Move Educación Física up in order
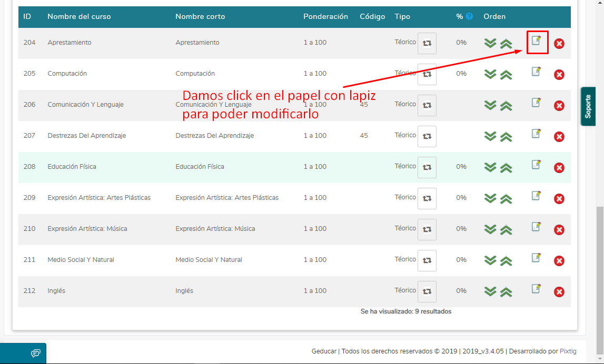Image resolution: width=604 pixels, height=364 pixels. [x=506, y=168]
